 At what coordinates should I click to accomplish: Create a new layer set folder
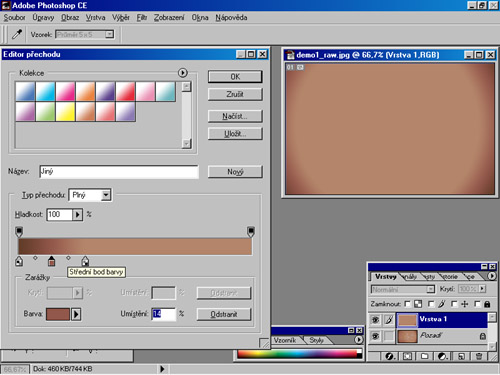coord(424,356)
